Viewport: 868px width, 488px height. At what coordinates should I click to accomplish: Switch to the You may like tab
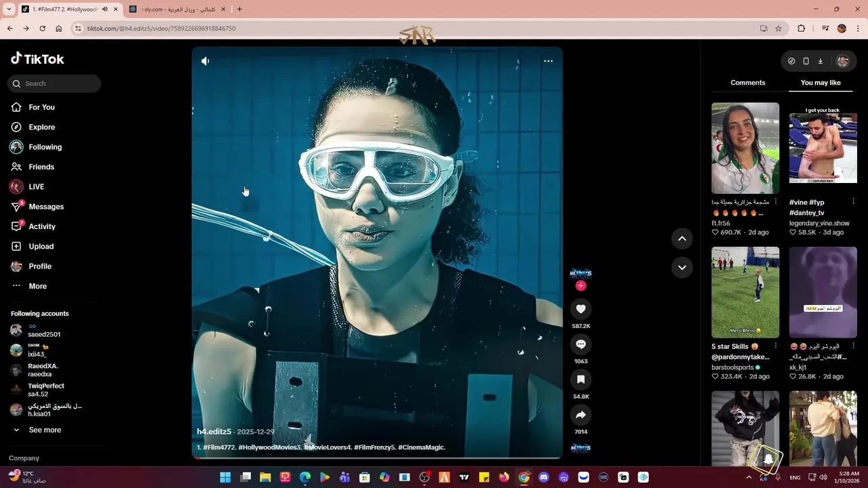coord(821,83)
